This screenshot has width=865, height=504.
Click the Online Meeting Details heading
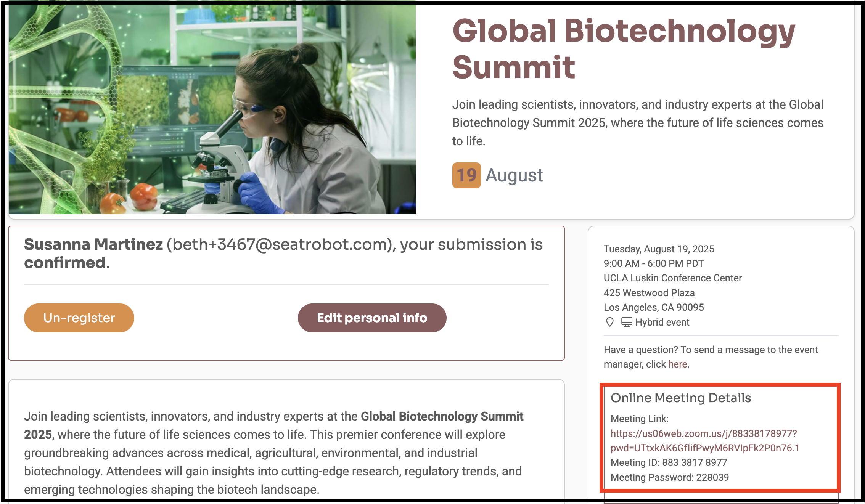point(680,398)
